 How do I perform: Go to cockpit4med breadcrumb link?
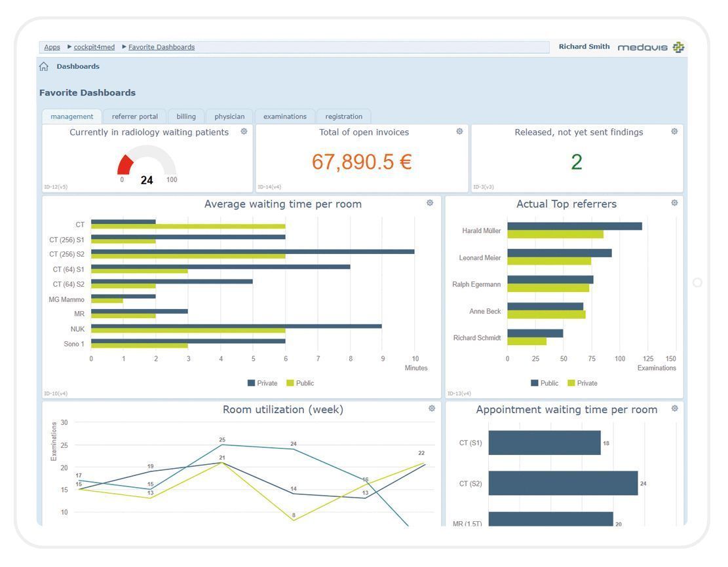(x=94, y=47)
